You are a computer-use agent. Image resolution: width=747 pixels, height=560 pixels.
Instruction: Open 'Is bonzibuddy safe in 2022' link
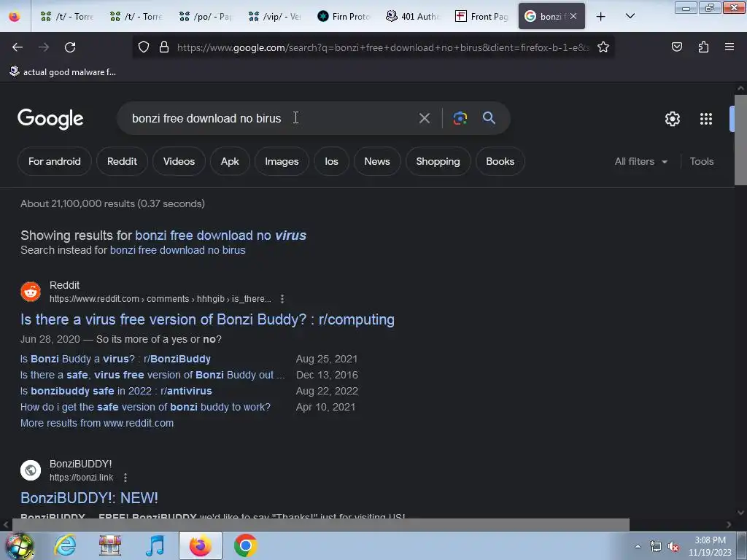(116, 391)
